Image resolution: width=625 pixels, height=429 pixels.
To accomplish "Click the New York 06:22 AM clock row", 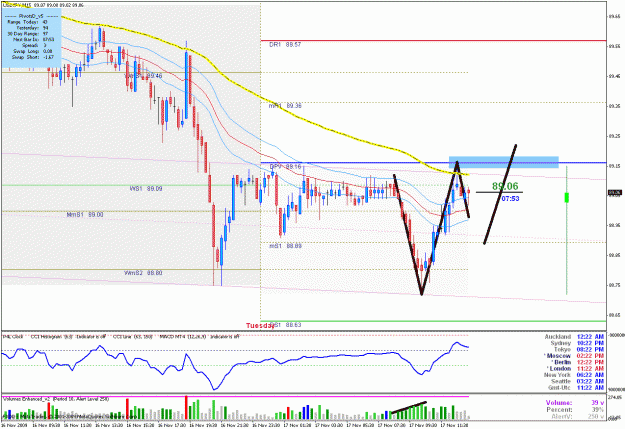I will tap(574, 375).
